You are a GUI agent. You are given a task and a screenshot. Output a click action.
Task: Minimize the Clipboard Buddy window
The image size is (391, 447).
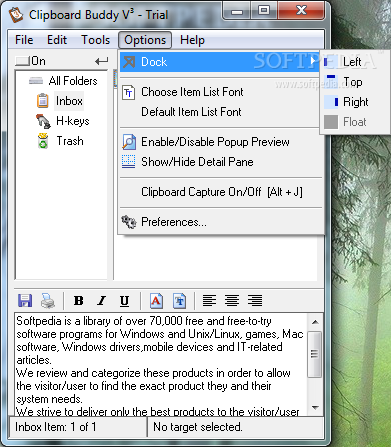[x=237, y=11]
